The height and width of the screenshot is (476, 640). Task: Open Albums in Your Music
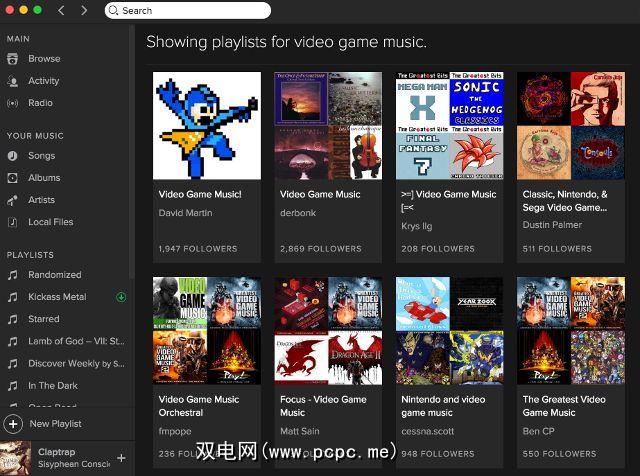tap(44, 178)
